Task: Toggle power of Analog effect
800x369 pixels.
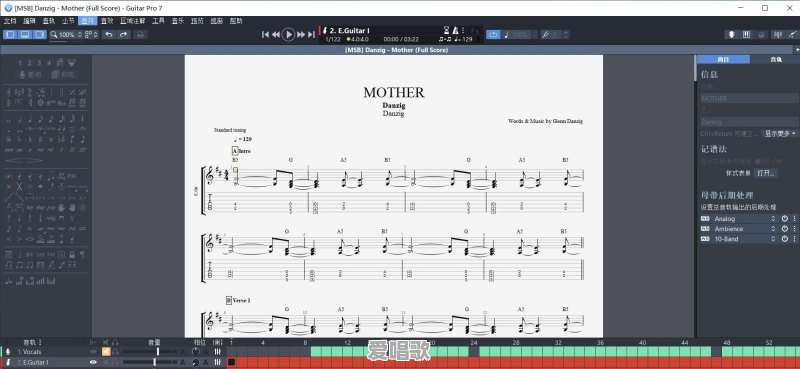Action: [x=785, y=218]
